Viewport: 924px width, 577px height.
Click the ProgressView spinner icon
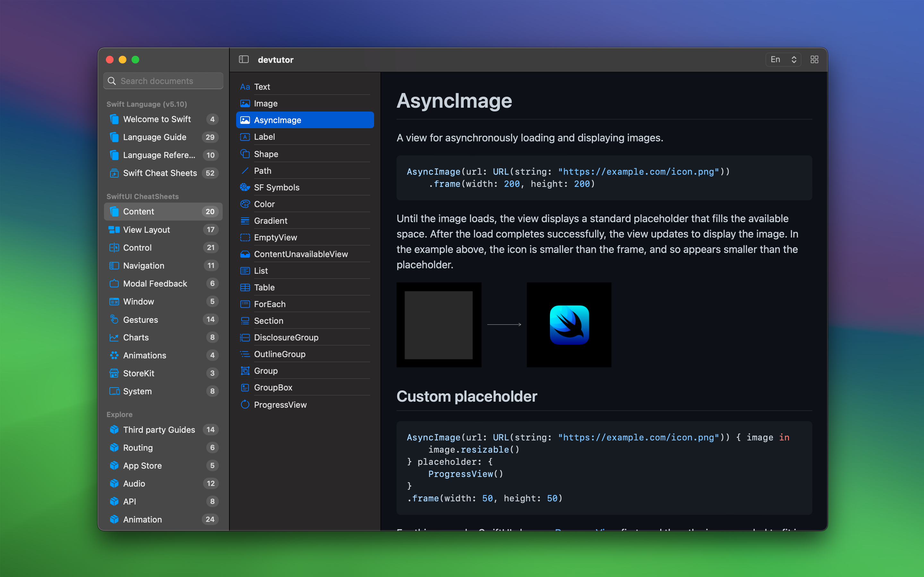[x=245, y=405]
